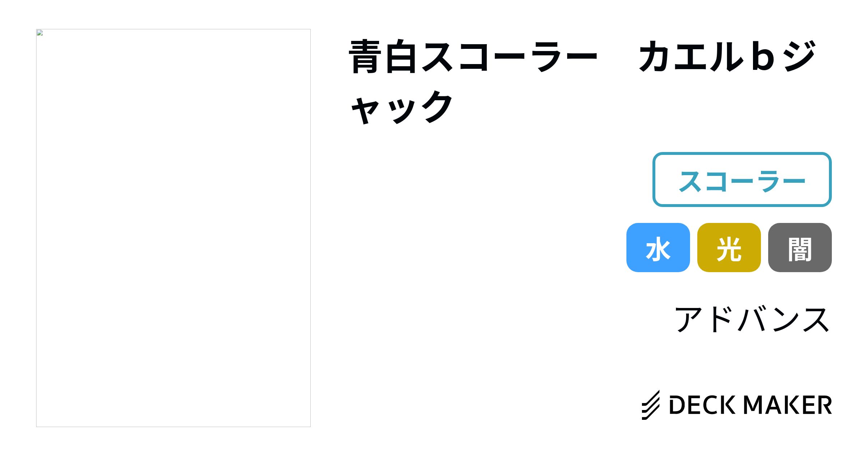
Task: Click the 光 character inside the yellow badge
Action: coord(729,249)
